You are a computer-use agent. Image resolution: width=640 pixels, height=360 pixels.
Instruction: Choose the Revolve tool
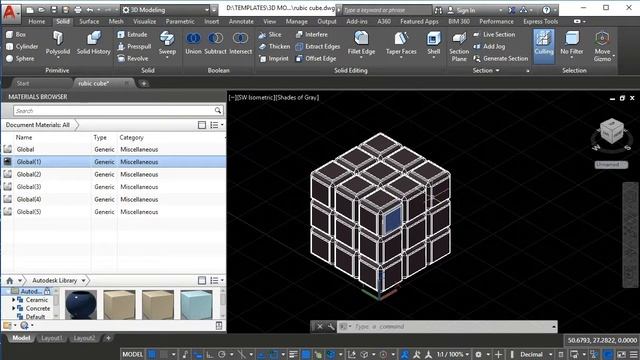point(133,58)
